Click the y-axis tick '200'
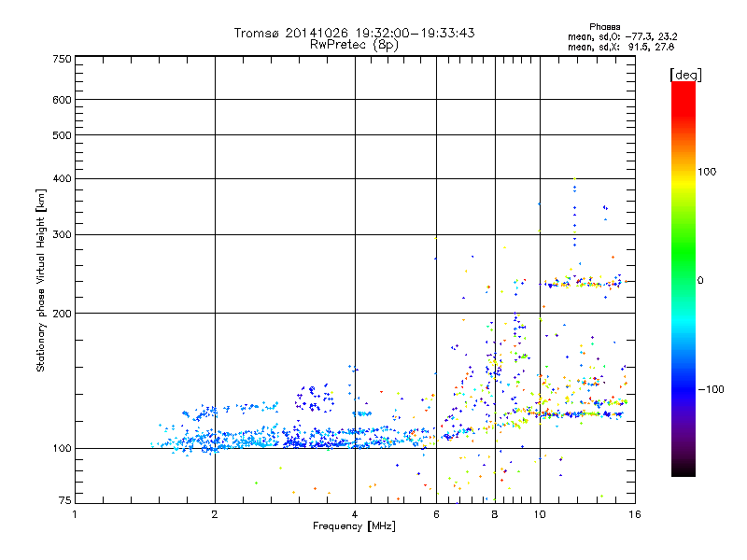The width and height of the screenshot is (747, 560). click(x=62, y=314)
